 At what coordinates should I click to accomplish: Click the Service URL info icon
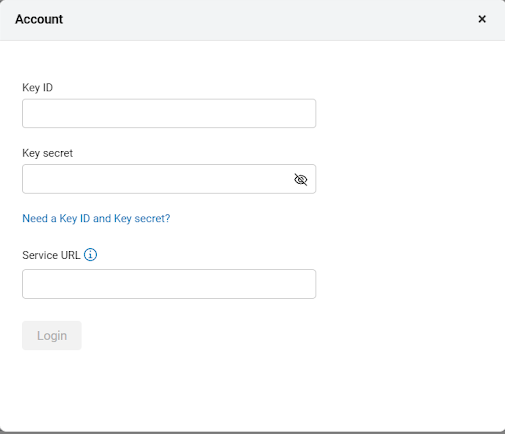90,255
